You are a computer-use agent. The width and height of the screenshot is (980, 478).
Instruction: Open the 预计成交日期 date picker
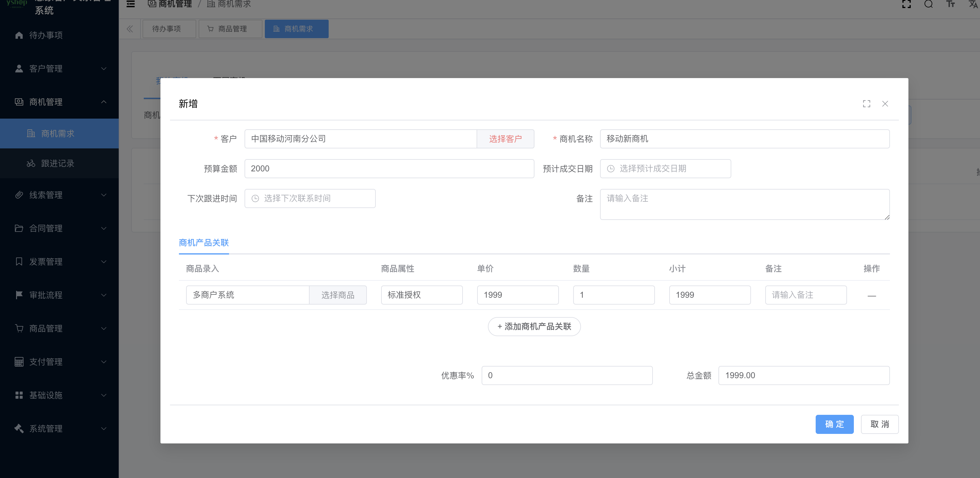[665, 168]
